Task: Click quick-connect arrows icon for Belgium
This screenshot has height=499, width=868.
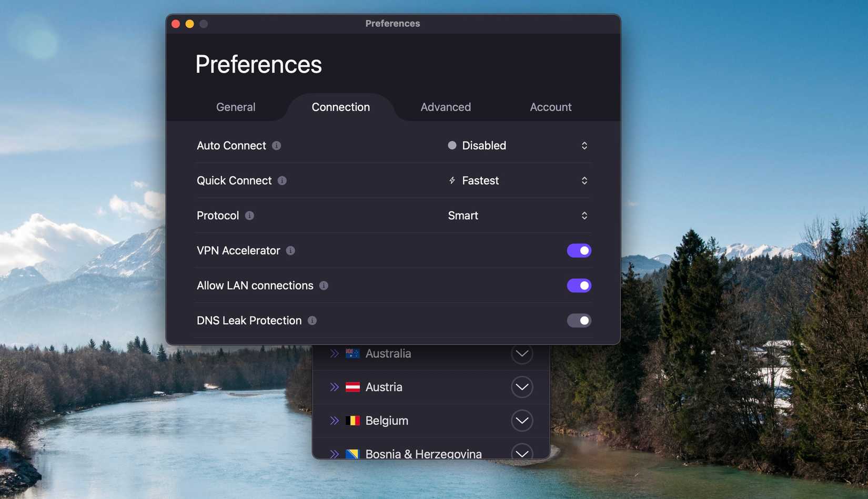Action: tap(334, 421)
